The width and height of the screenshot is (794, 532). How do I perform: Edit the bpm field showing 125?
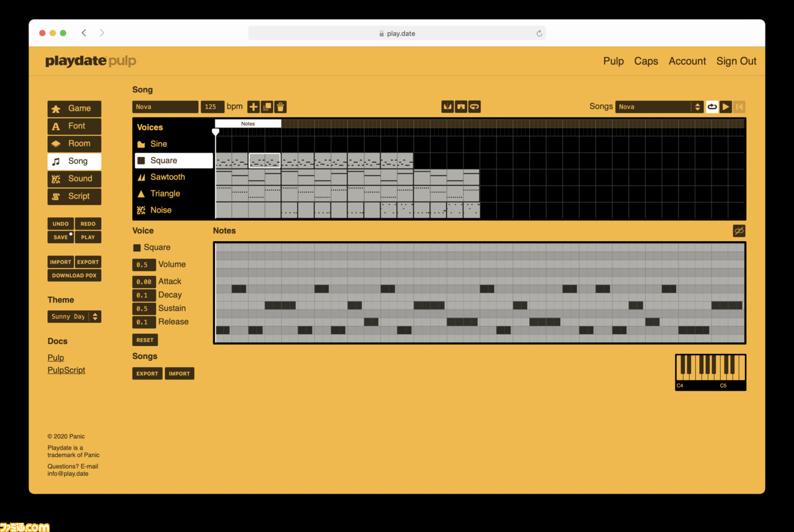pyautogui.click(x=212, y=107)
